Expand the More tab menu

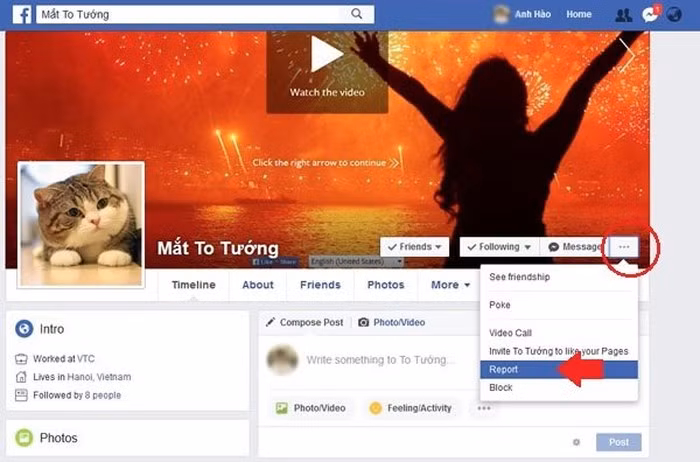[x=451, y=285]
